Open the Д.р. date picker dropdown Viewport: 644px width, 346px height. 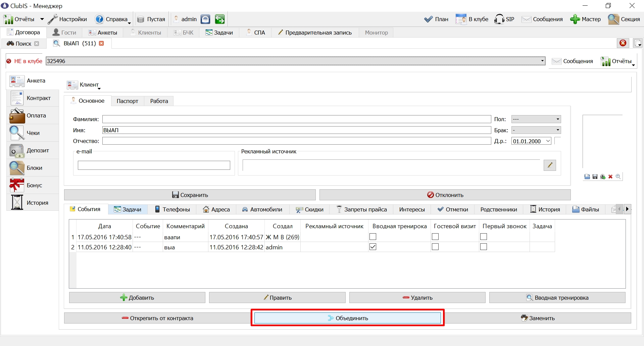point(548,141)
